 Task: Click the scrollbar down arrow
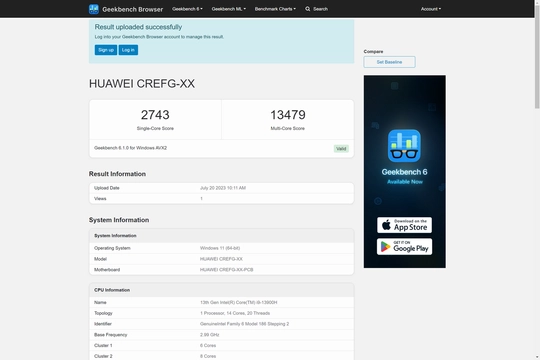point(537,357)
